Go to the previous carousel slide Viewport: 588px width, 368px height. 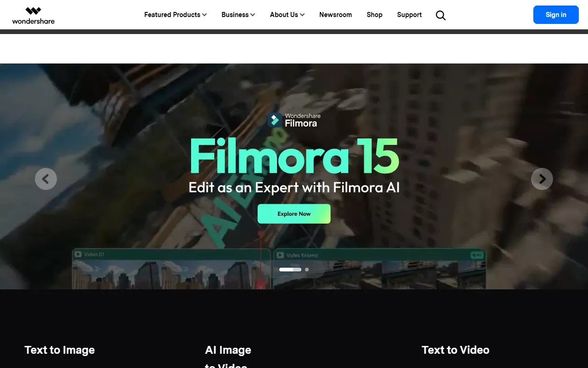[x=46, y=179]
